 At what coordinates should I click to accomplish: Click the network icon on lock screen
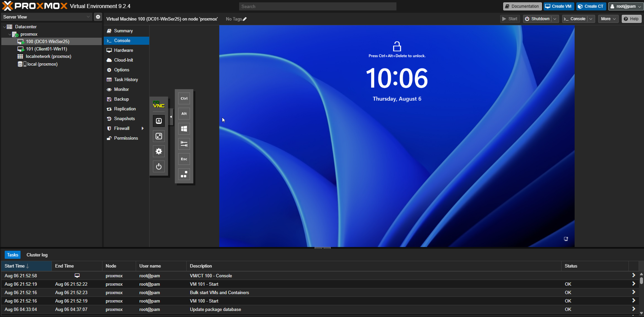566,239
